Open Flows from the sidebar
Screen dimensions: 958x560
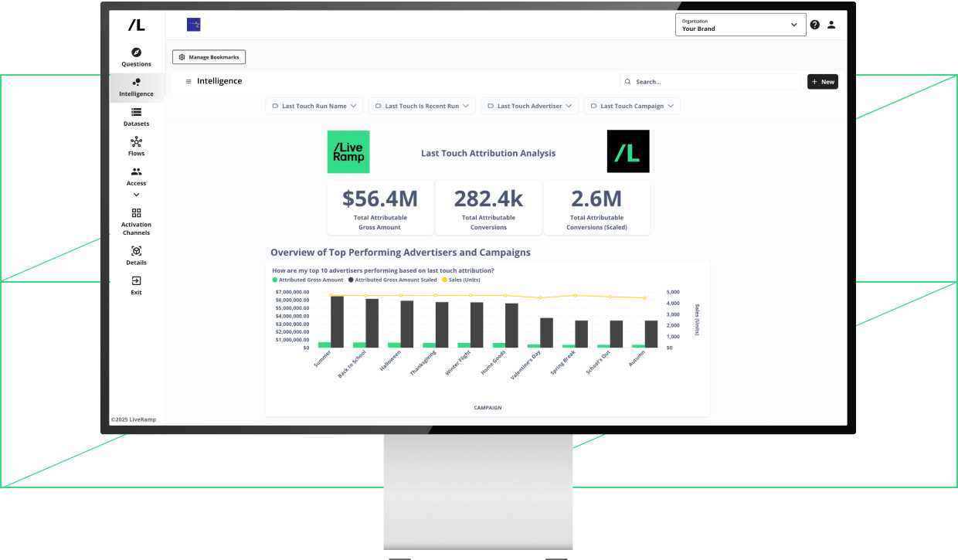136,147
